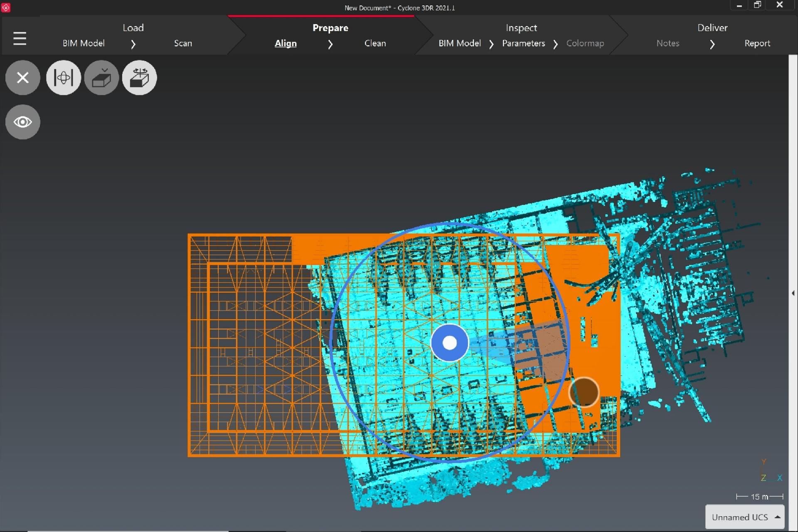Open the Deliver Notes step

[668, 43]
